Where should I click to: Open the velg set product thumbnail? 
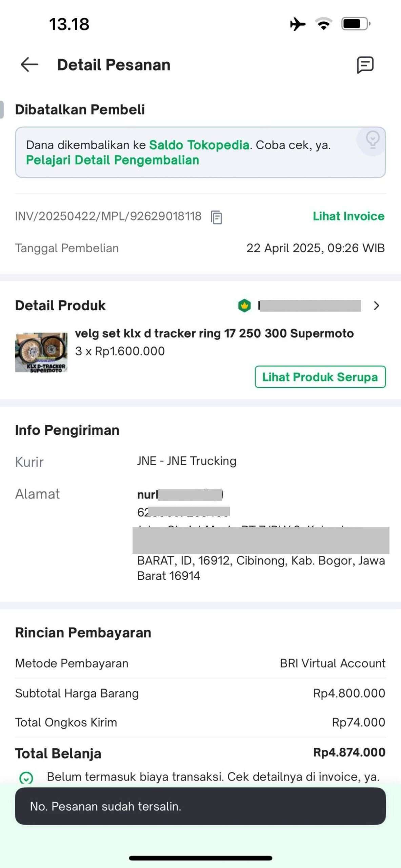pos(41,352)
